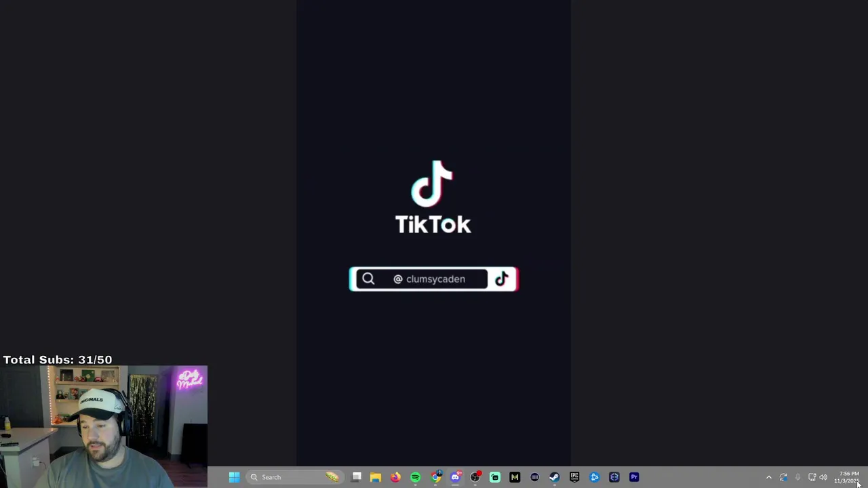Click the taskbar Search box
The height and width of the screenshot is (488, 868).
pos(294,477)
